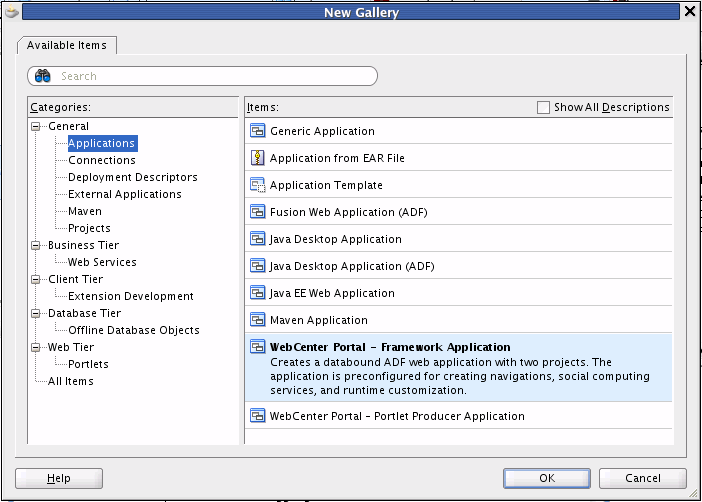This screenshot has height=502, width=702.
Task: Select the Projects category
Action: [x=89, y=228]
